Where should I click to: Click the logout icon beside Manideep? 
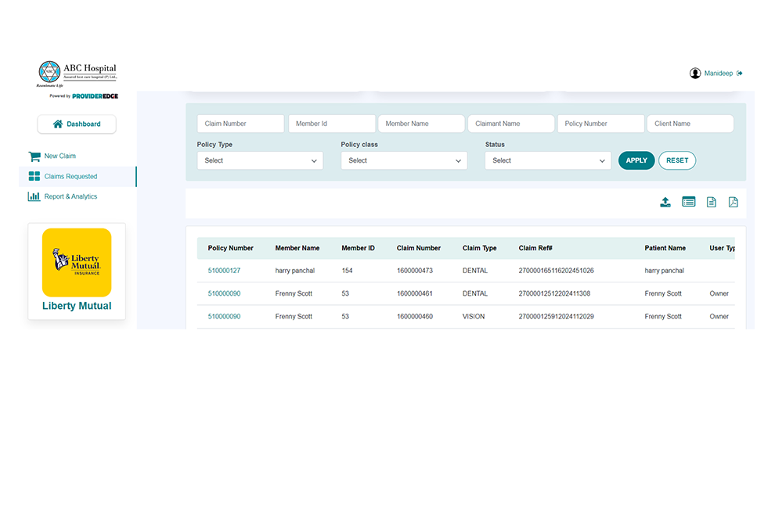[x=740, y=74]
